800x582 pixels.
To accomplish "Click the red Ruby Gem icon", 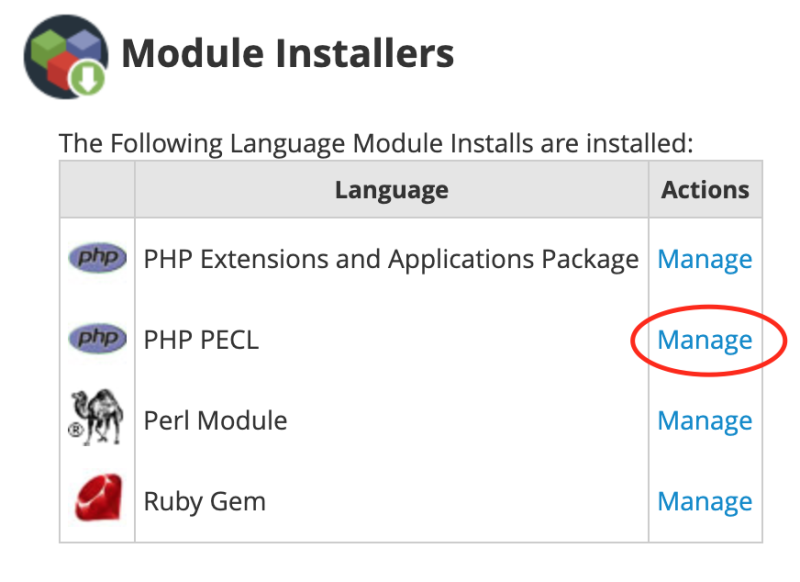I will pos(97,499).
